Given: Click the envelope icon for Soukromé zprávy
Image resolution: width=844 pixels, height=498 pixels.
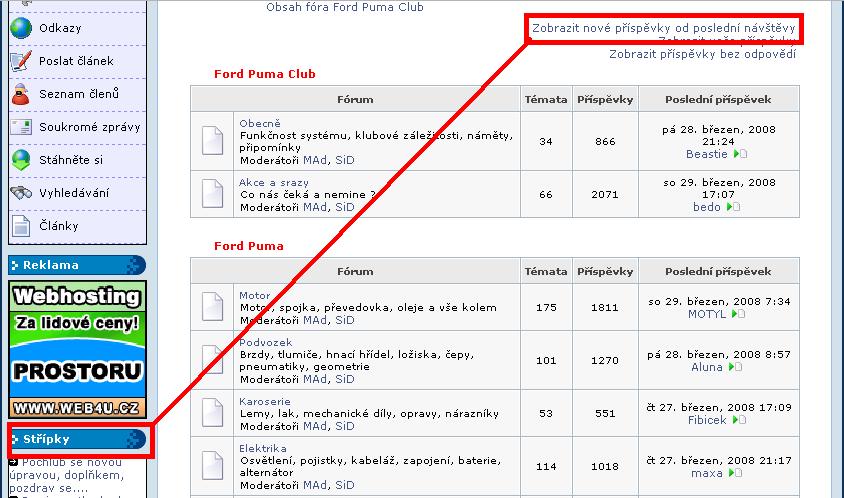Looking at the screenshot, I should click(21, 127).
